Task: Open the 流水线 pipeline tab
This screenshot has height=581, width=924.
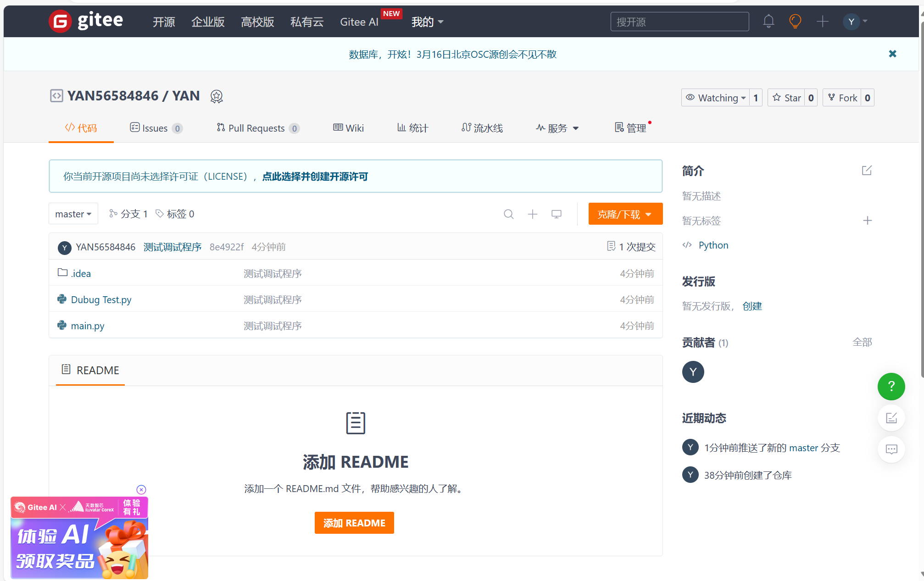Action: tap(482, 128)
